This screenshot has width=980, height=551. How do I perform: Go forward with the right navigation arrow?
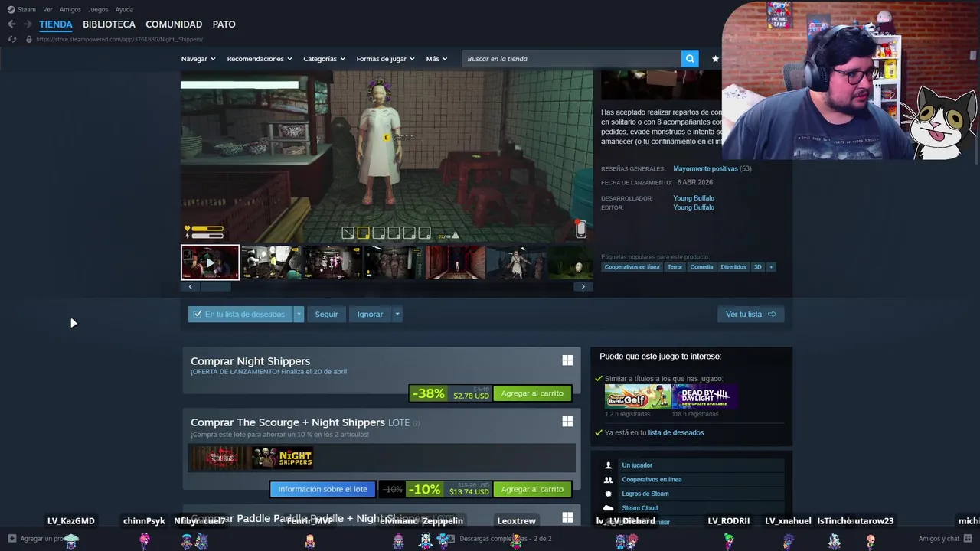coord(28,24)
